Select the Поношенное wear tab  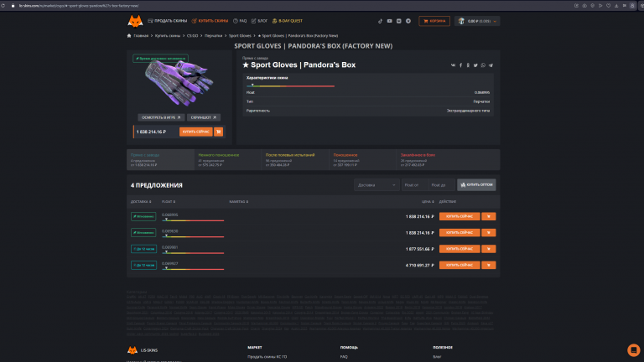click(362, 160)
